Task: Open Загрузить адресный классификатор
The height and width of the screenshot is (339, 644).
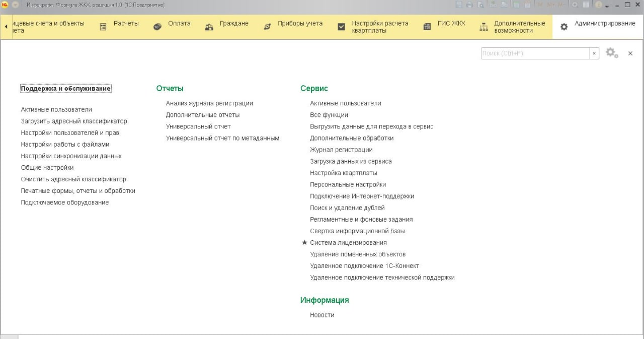Action: click(x=74, y=121)
